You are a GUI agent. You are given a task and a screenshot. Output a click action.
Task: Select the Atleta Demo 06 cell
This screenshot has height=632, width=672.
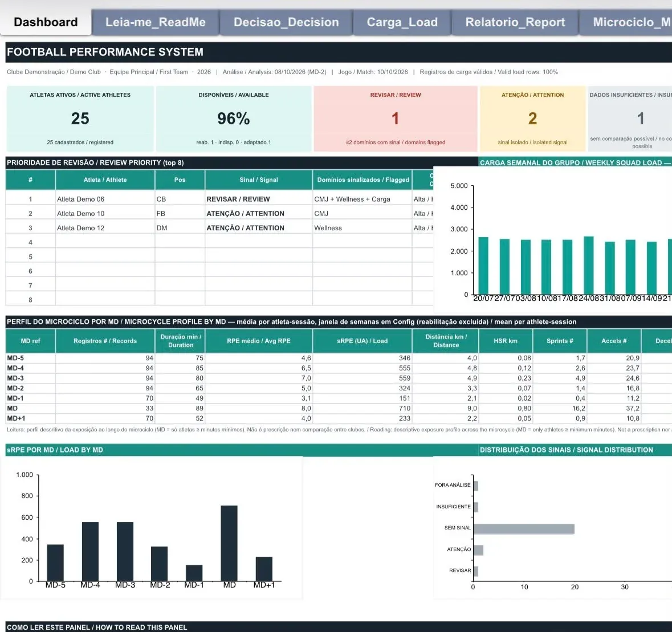[x=105, y=199]
